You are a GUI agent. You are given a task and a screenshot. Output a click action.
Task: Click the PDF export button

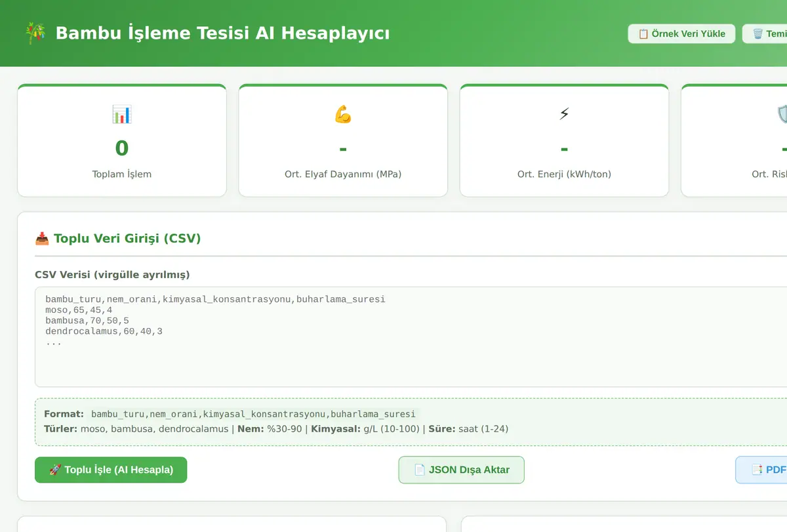pyautogui.click(x=761, y=470)
